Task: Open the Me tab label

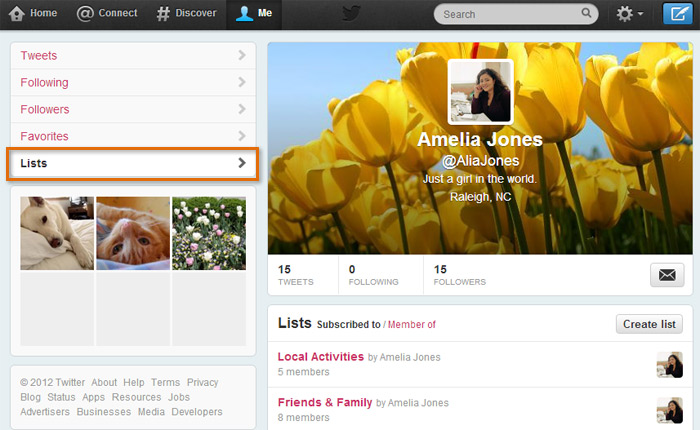Action: point(265,13)
